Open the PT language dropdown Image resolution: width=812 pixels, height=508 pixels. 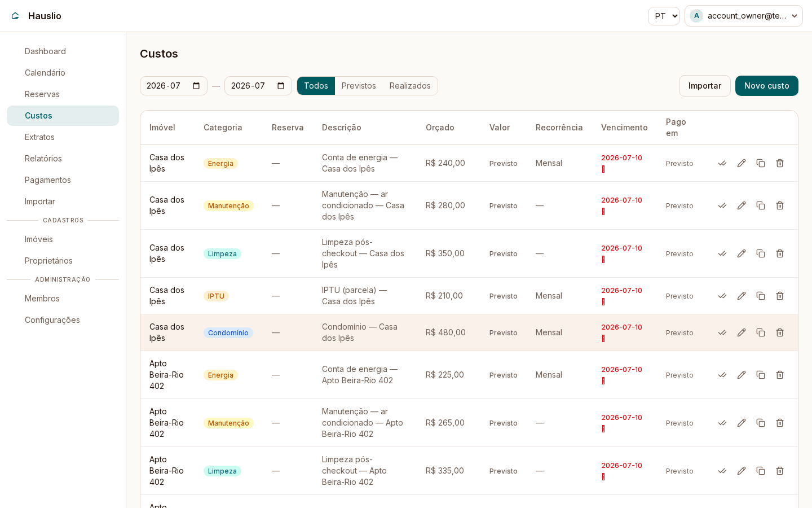664,16
